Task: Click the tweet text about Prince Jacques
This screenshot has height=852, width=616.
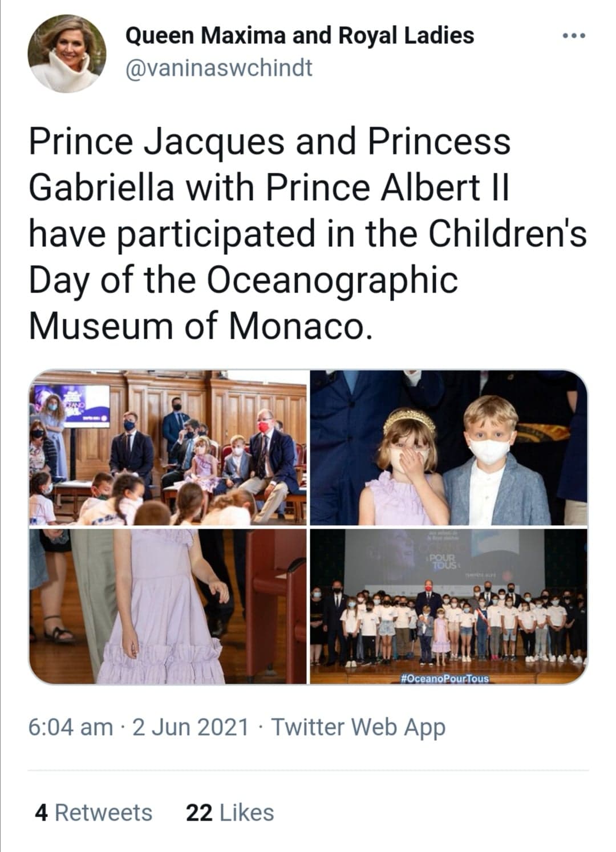Action: coord(308,234)
